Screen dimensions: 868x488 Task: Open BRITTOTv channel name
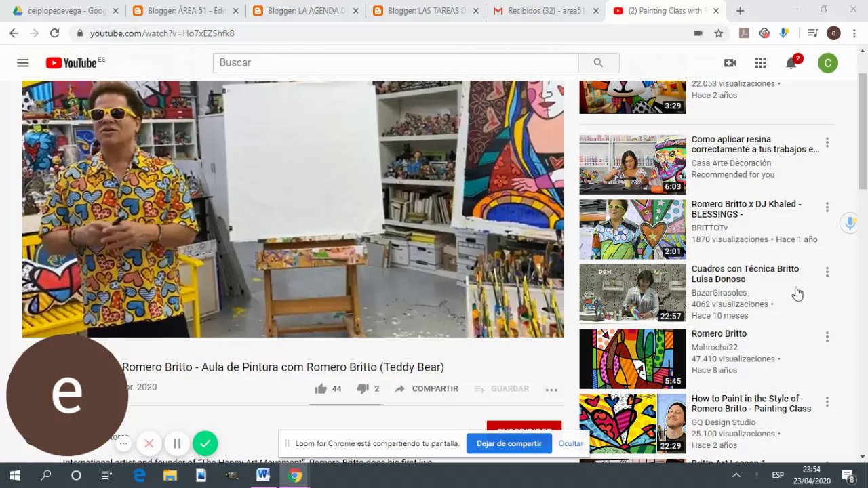[709, 228]
